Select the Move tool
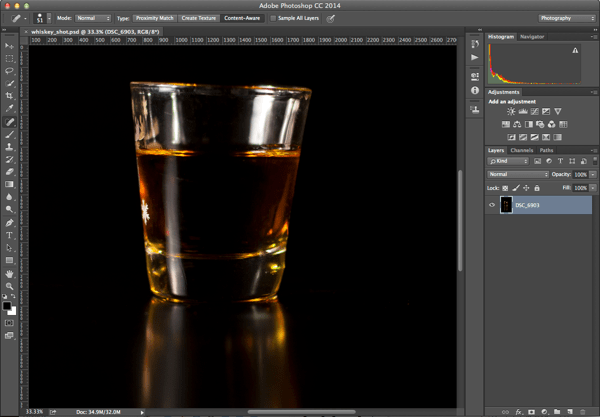This screenshot has height=417, width=600. (x=10, y=46)
